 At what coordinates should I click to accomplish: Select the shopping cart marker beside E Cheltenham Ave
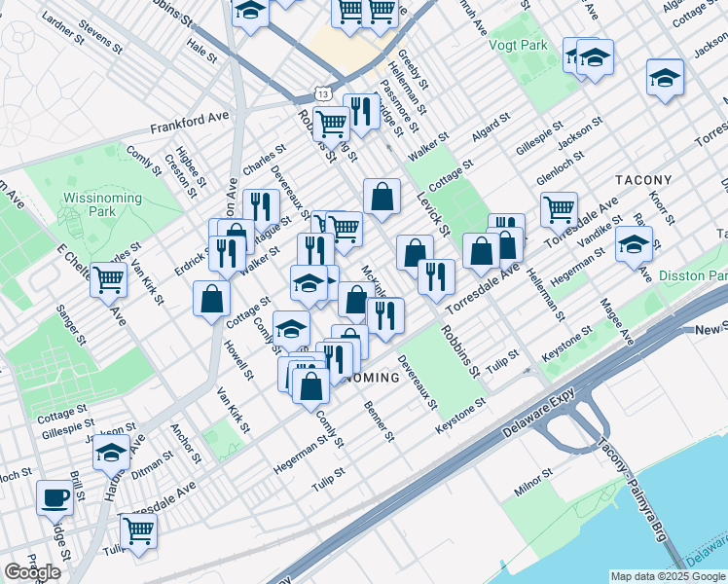point(108,281)
